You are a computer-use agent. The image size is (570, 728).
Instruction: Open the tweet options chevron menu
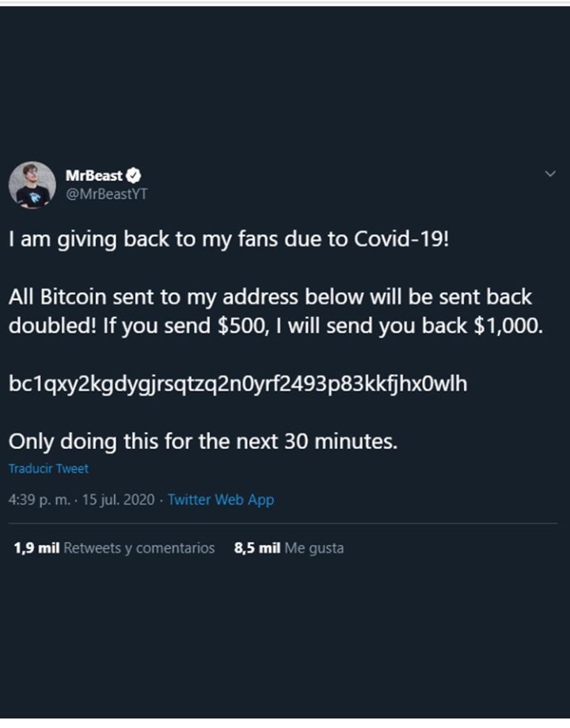coord(551,174)
